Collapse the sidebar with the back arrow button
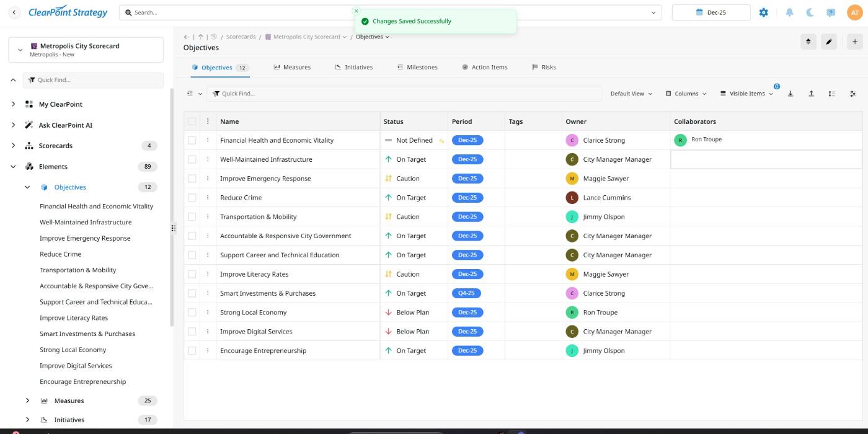The width and height of the screenshot is (868, 434). pyautogui.click(x=15, y=12)
